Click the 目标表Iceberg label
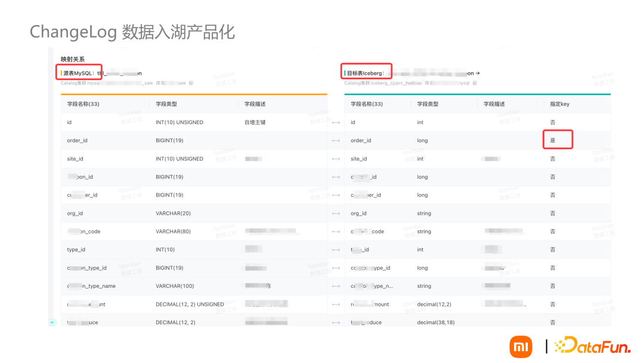644x363 pixels. [x=366, y=73]
